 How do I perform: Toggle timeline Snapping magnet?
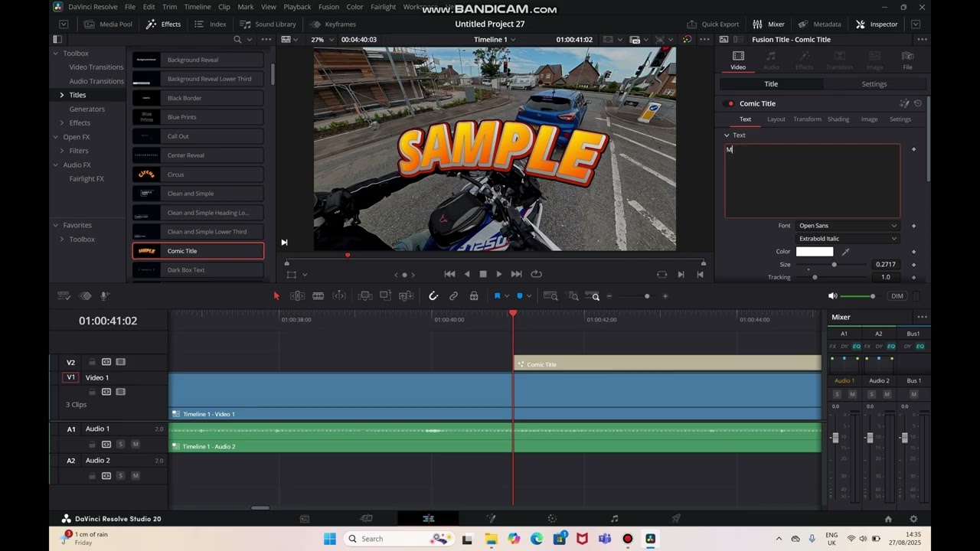click(x=433, y=296)
